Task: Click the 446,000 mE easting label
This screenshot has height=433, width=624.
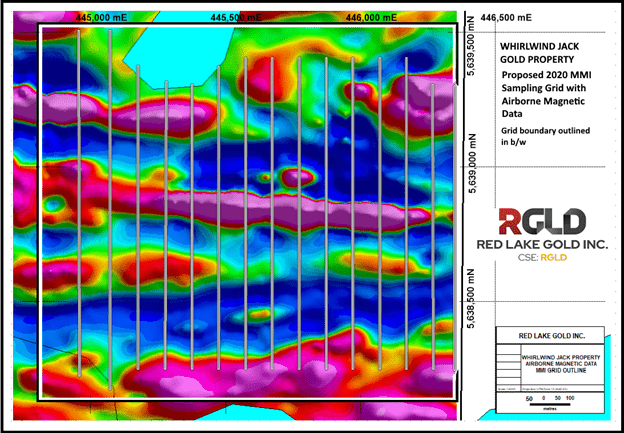Action: pyautogui.click(x=371, y=18)
